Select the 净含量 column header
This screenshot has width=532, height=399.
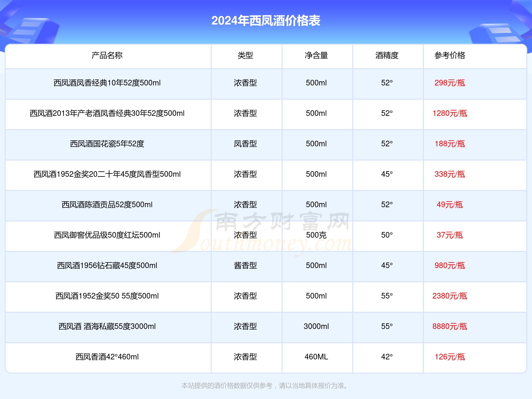coord(316,55)
